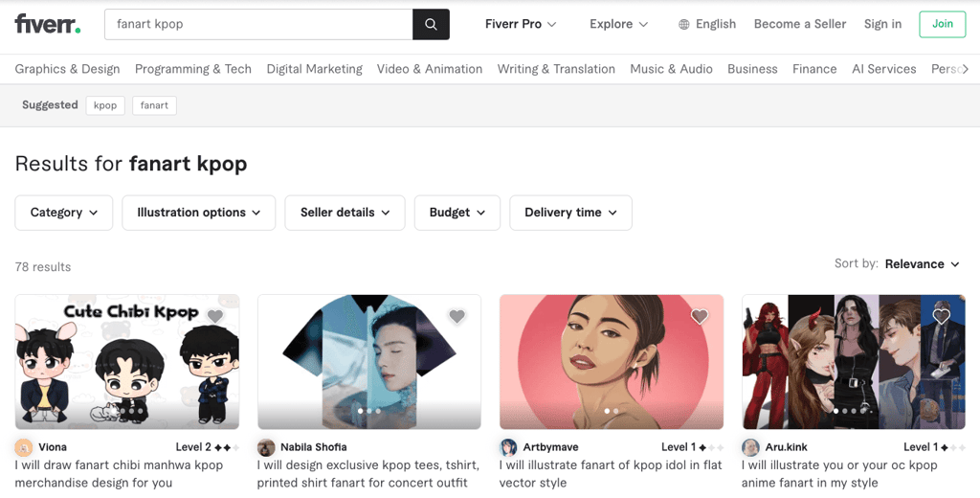
Task: Open Aru.kink's seller avatar
Action: [750, 447]
